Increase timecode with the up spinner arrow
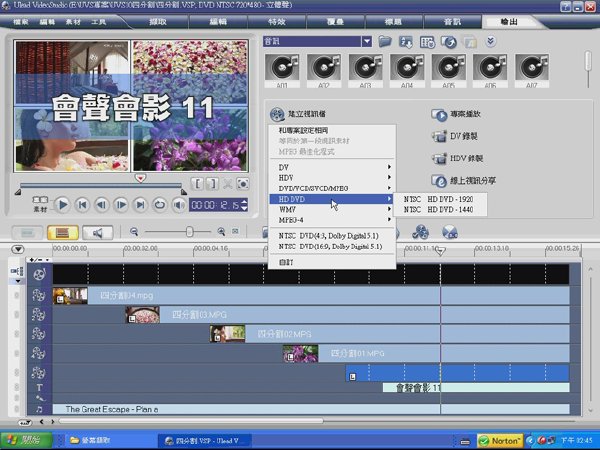The height and width of the screenshot is (450, 600). (244, 201)
